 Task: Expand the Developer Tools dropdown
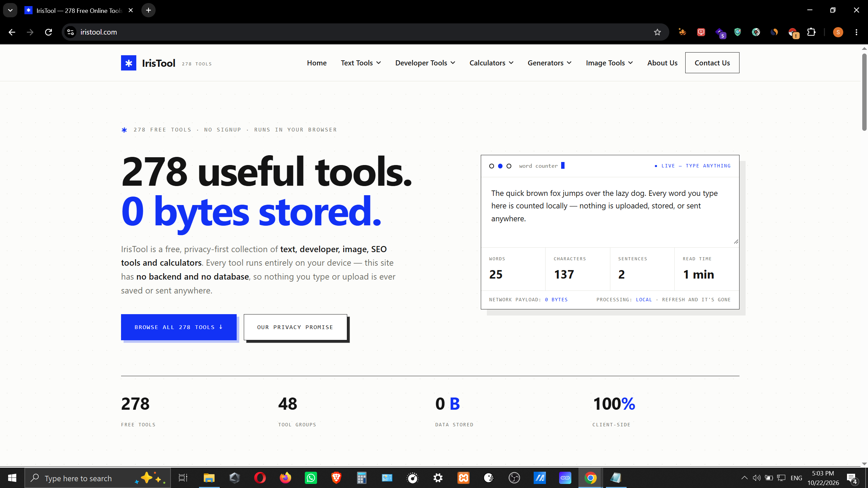[x=425, y=63]
